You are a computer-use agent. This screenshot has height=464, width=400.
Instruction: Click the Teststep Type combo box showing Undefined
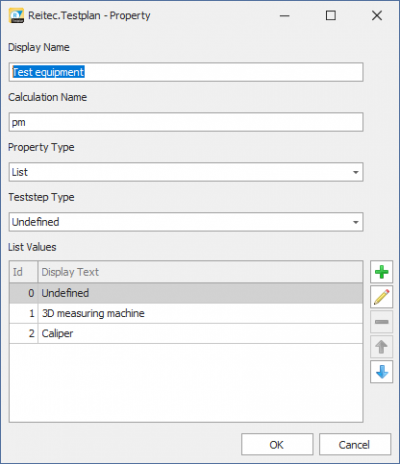pos(186,222)
